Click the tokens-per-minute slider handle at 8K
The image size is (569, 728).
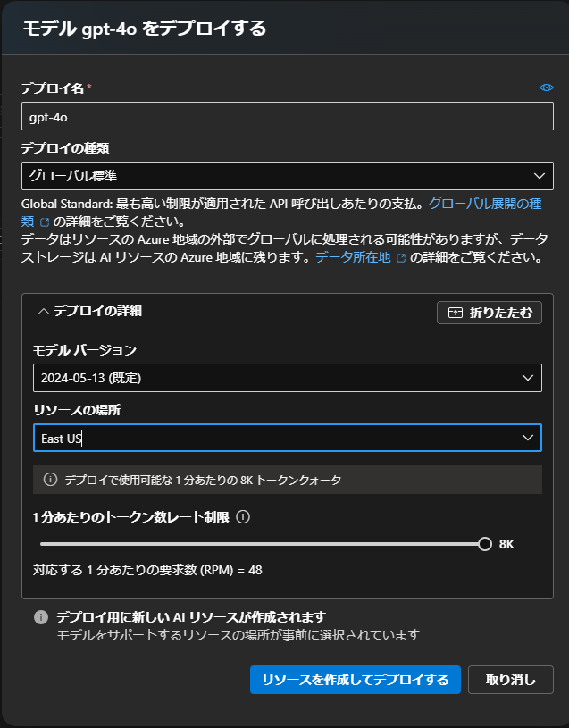[x=484, y=544]
